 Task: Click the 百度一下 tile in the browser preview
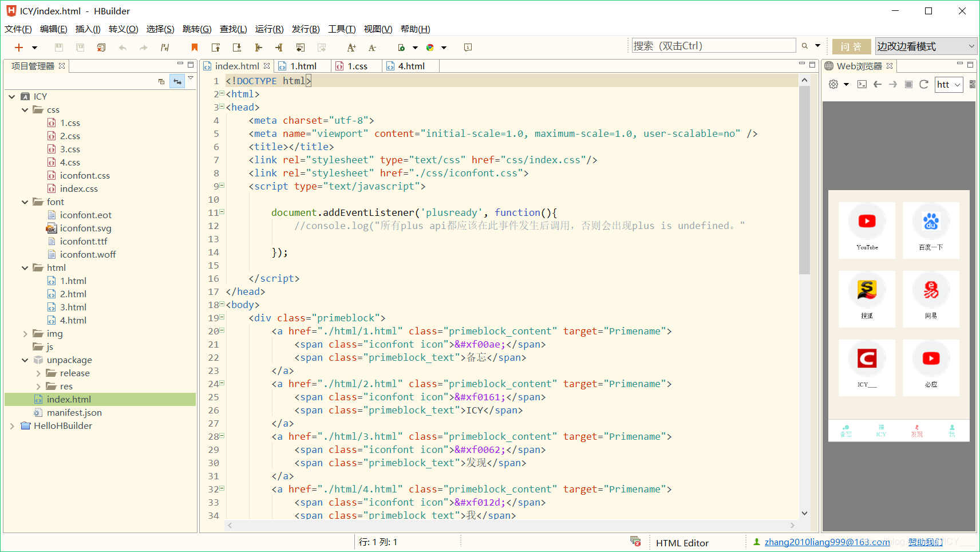click(931, 230)
